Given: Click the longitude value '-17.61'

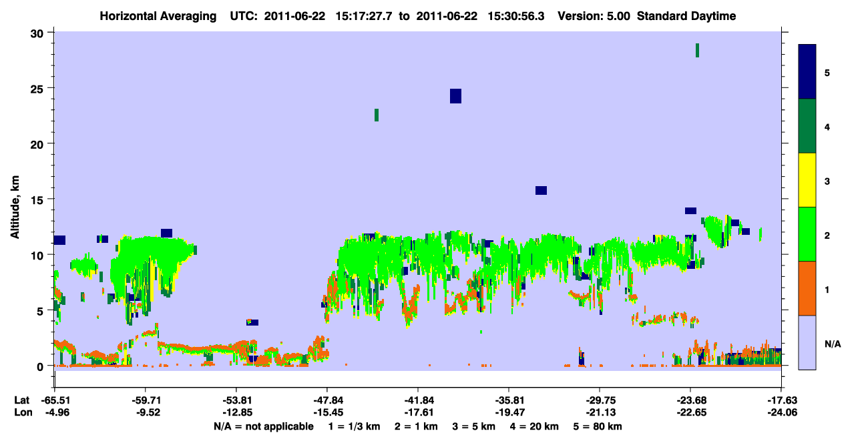Looking at the screenshot, I should (x=418, y=412).
